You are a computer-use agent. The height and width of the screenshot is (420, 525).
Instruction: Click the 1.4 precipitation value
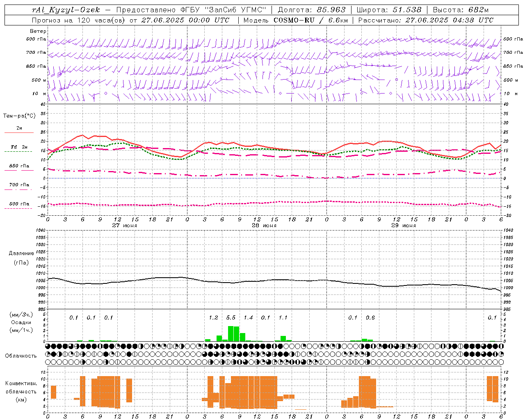[248, 318]
